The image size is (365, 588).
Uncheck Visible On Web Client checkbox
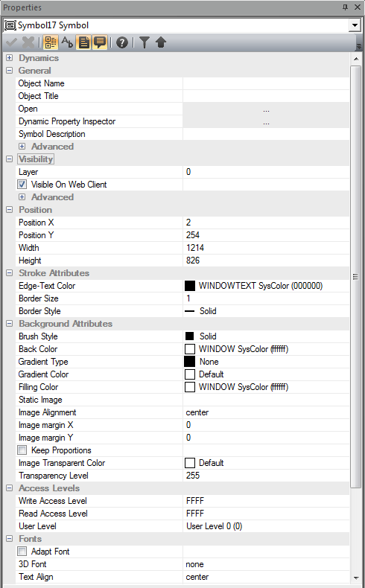(x=22, y=185)
